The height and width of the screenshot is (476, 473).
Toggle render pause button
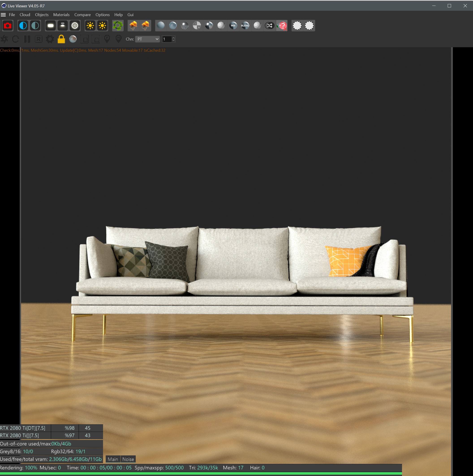tap(27, 39)
